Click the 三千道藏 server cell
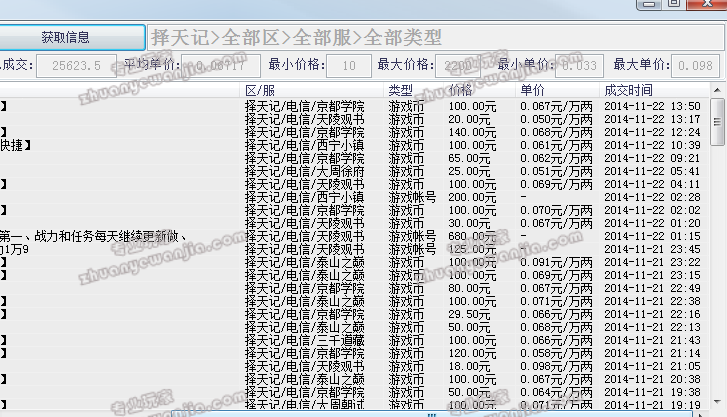 305,340
